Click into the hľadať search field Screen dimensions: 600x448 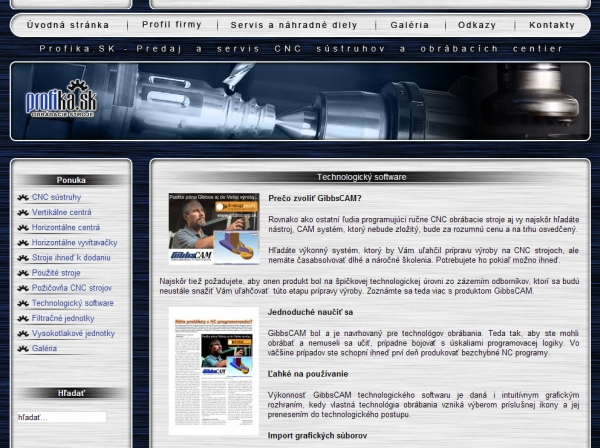coord(62,417)
